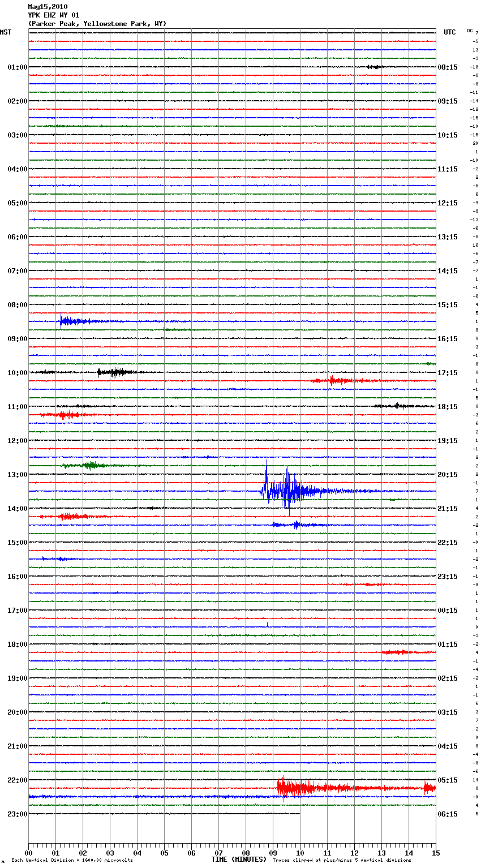Select the 20:15 UTC time label

click(448, 474)
